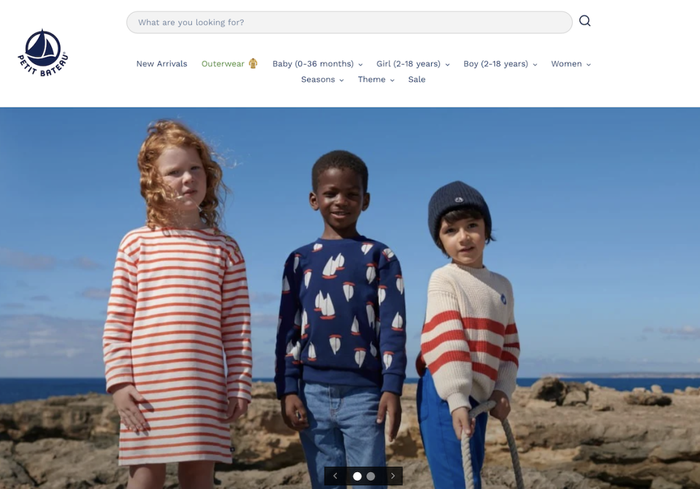Expand the Women category chevron
The width and height of the screenshot is (700, 489).
(588, 65)
